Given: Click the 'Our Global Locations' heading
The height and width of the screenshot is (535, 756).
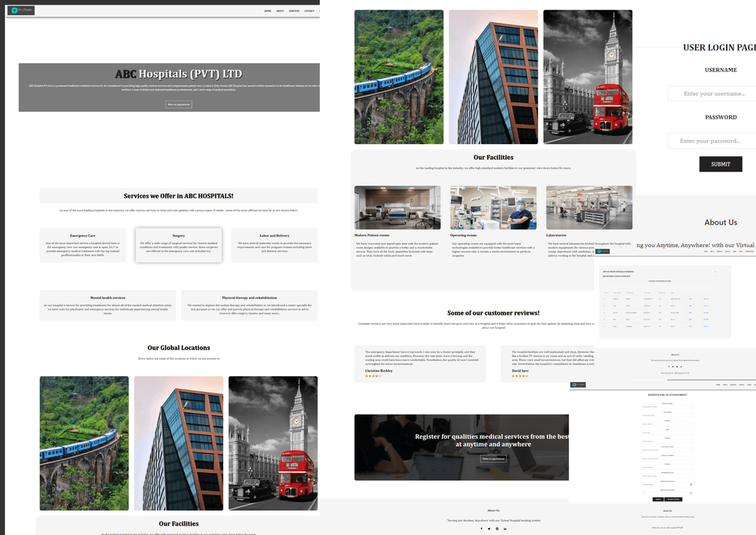Looking at the screenshot, I should click(x=178, y=348).
